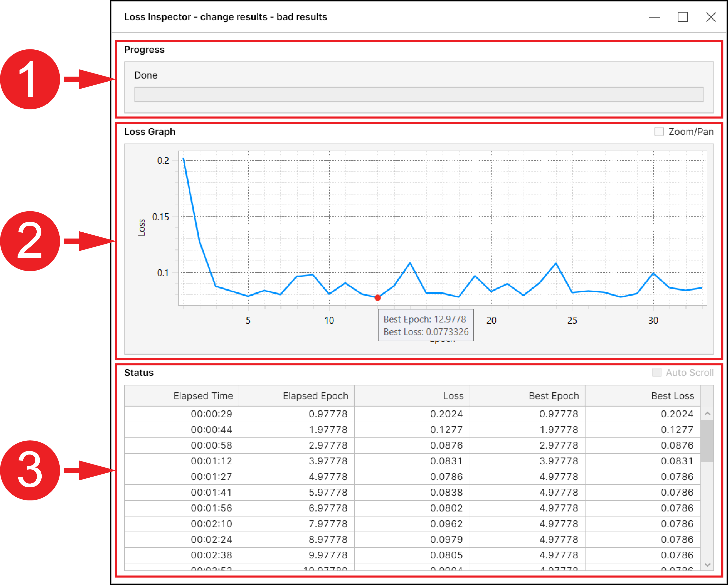Sort by the Best Epoch column header
This screenshot has height=585, width=728.
coord(554,396)
